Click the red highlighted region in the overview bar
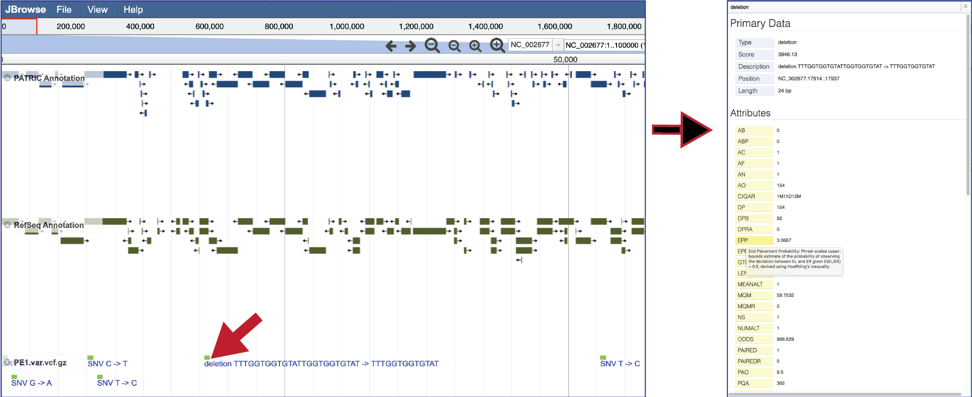 click(x=19, y=26)
